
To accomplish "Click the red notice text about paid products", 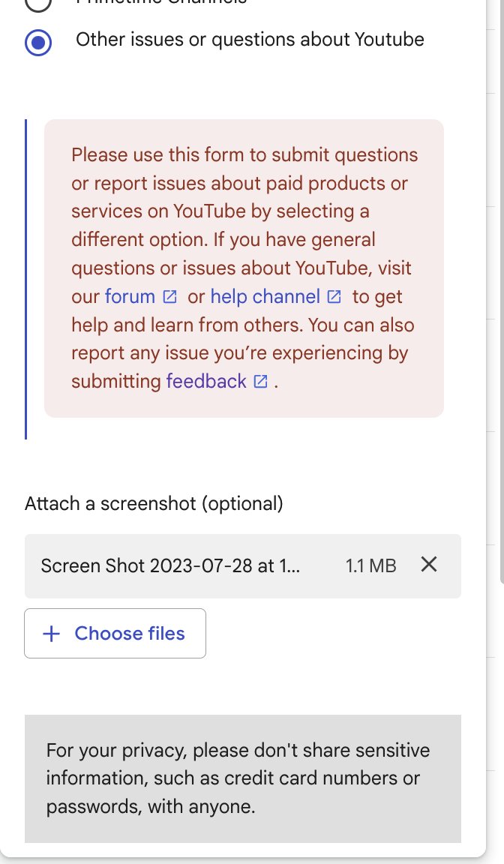I will click(x=244, y=268).
